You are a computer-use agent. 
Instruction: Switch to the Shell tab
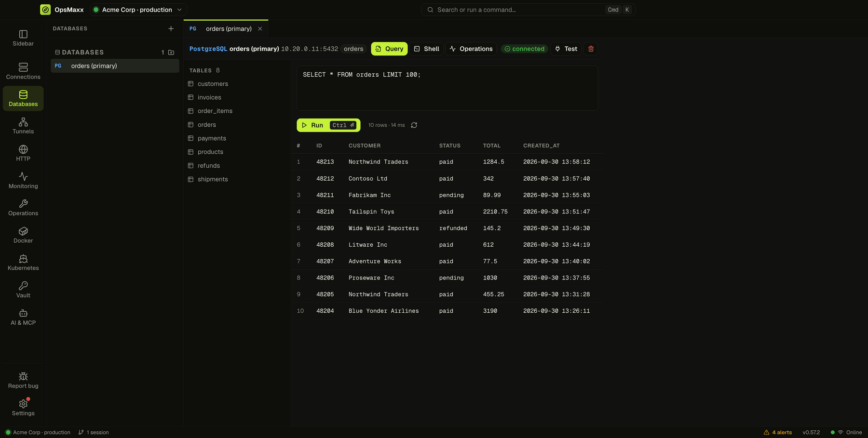[x=427, y=49]
